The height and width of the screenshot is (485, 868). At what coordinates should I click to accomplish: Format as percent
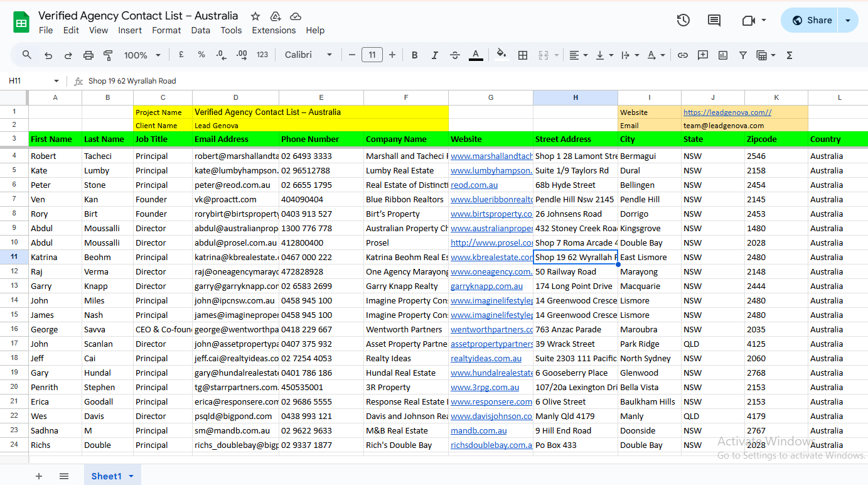(201, 55)
